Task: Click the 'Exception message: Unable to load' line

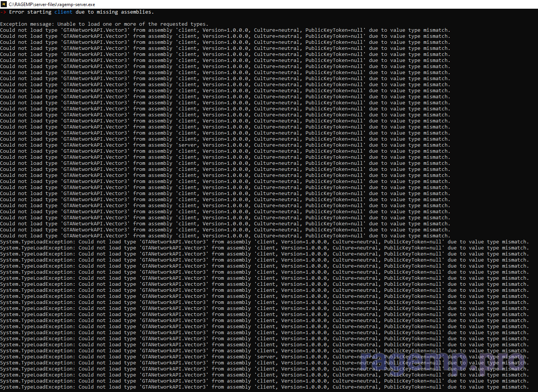Action: pyautogui.click(x=104, y=24)
